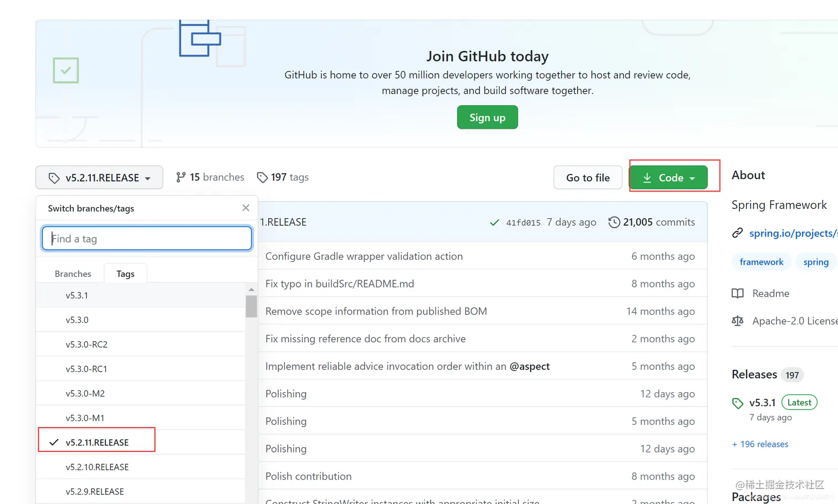
Task: Open the 197 tags link
Action: pyautogui.click(x=283, y=177)
